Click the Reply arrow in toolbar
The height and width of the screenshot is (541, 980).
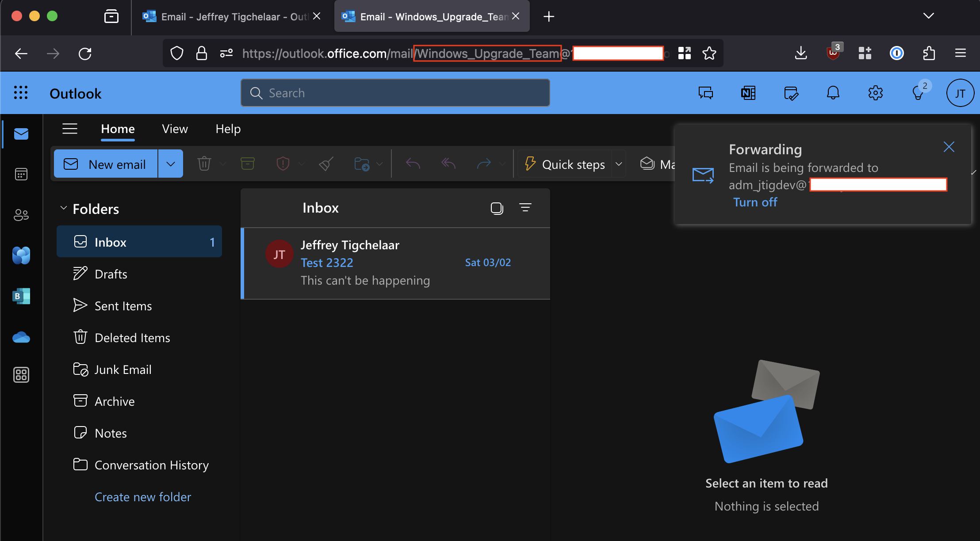[x=413, y=164]
